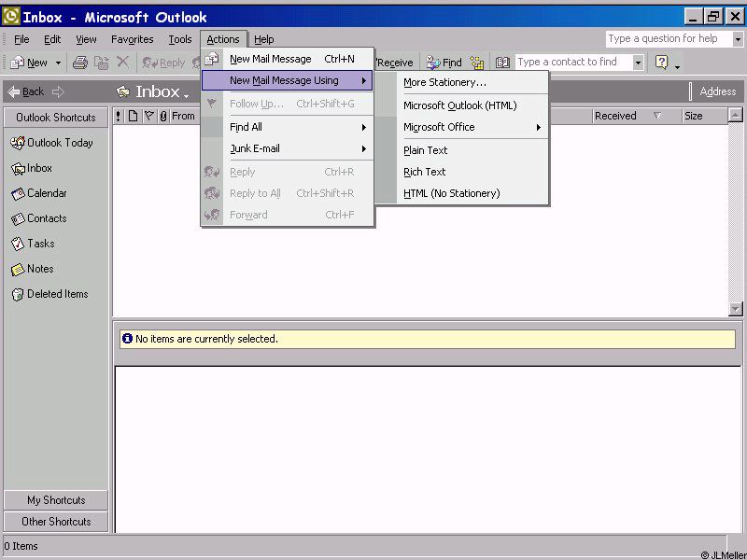Open the File menu
The image size is (747, 560).
[21, 39]
